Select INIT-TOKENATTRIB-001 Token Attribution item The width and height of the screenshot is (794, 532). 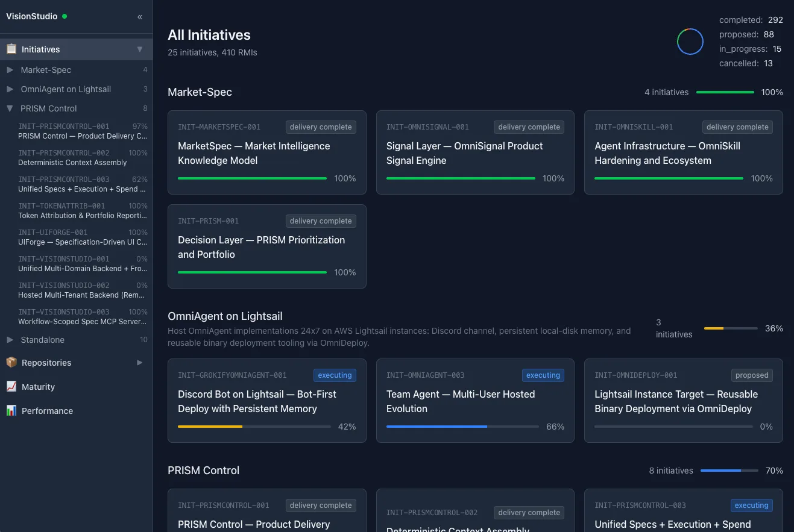83,211
